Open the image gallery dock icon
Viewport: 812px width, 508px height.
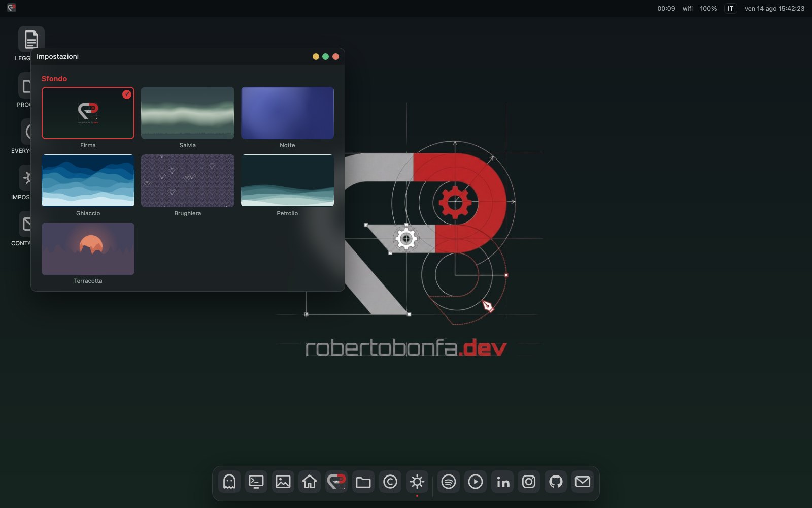click(x=283, y=482)
